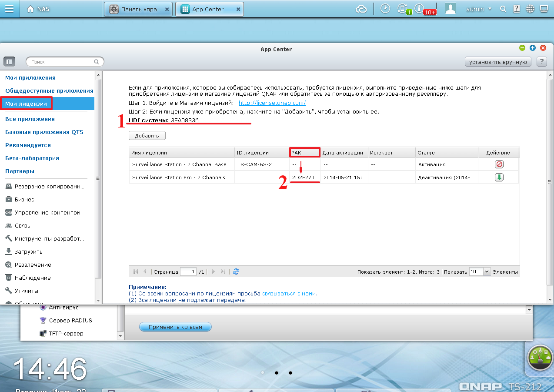The height and width of the screenshot is (392, 554).
Task: Open Загрузить category
Action: pyautogui.click(x=24, y=251)
